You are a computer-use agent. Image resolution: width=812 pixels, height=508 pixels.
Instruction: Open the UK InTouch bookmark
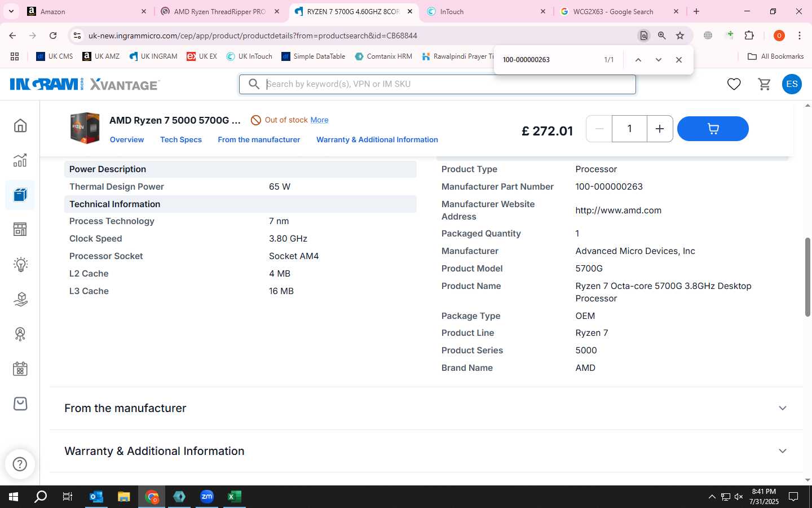coord(249,56)
